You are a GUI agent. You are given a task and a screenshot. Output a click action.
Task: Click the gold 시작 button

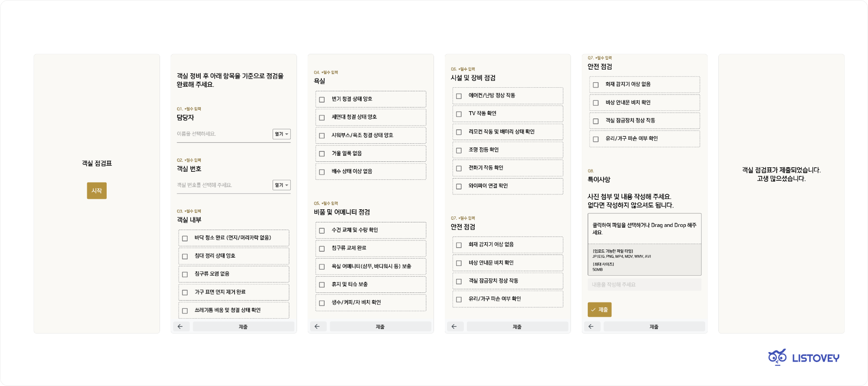(97, 191)
